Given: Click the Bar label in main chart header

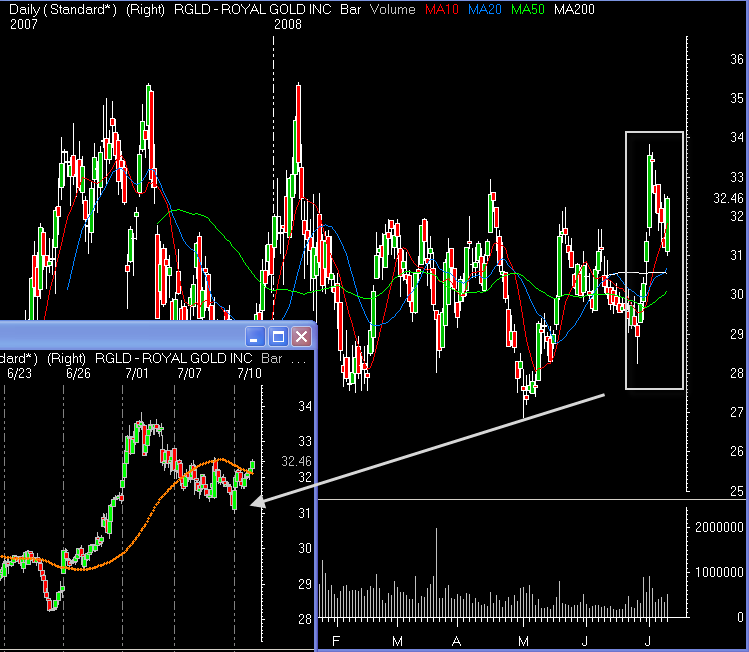Looking at the screenshot, I should pos(350,9).
